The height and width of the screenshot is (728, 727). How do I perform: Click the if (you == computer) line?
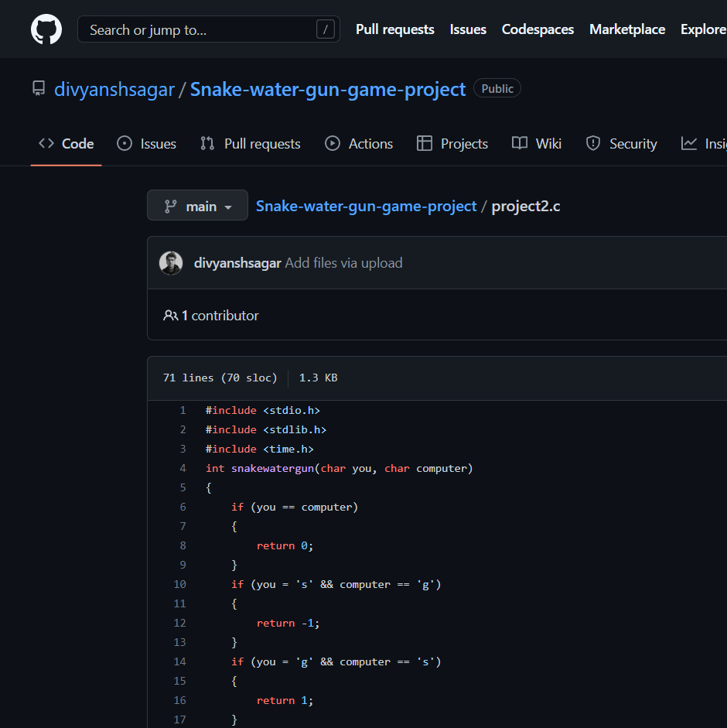295,507
